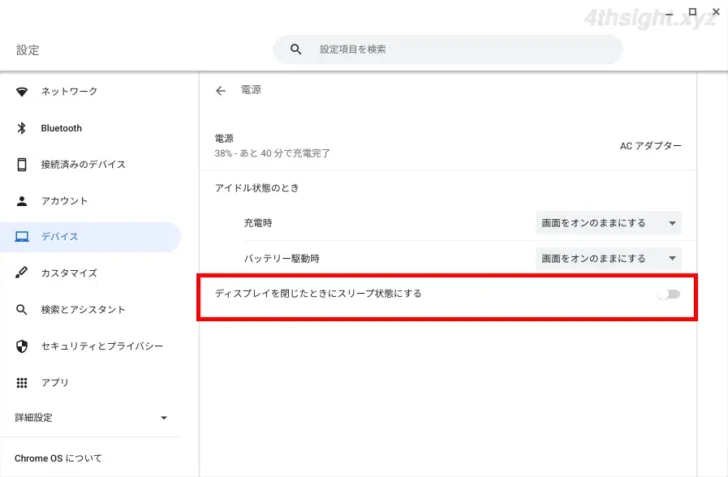This screenshot has height=477, width=728.
Task: Open the バッテリー駆動時 idle action dropdown
Action: [609, 258]
